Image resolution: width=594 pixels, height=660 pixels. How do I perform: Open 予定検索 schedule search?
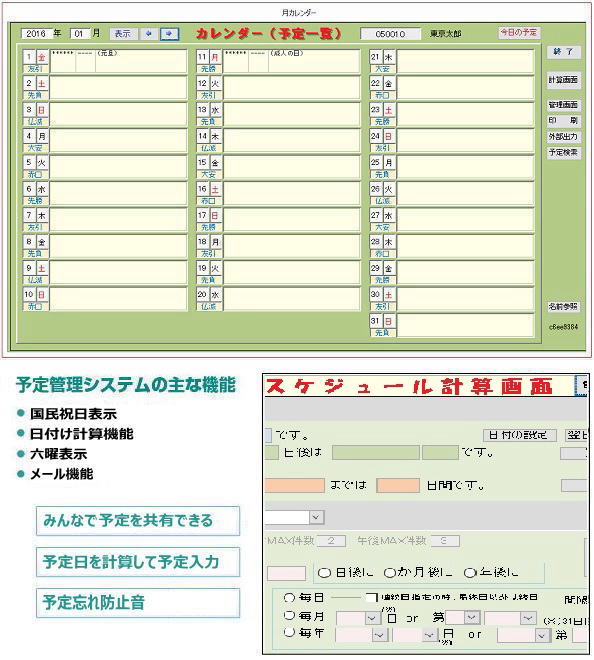point(564,152)
